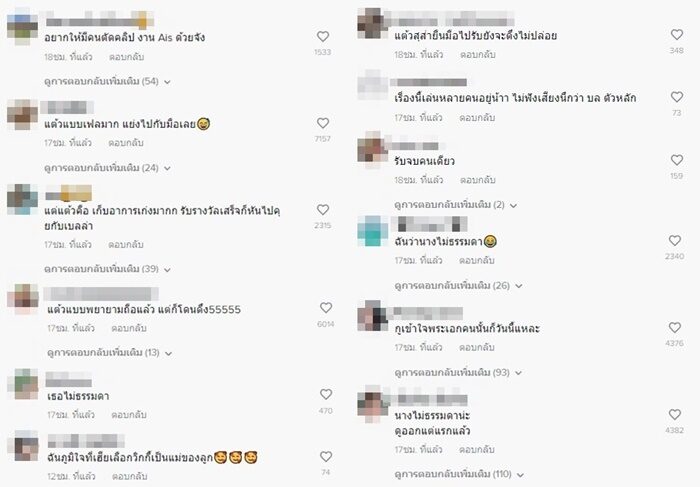Expand the 54 additional replies
Image resolution: width=700 pixels, height=487 pixels.
coord(107,82)
